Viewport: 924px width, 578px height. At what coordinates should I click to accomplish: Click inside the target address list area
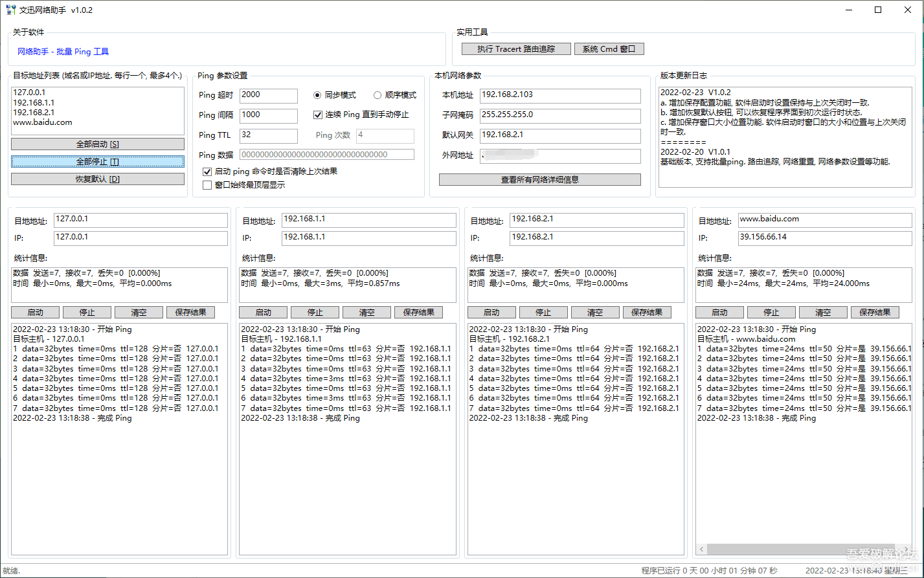[x=97, y=110]
